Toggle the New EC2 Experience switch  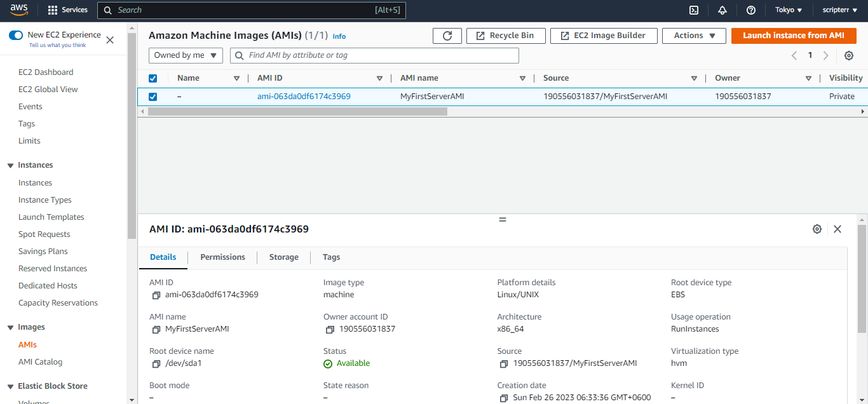tap(16, 35)
